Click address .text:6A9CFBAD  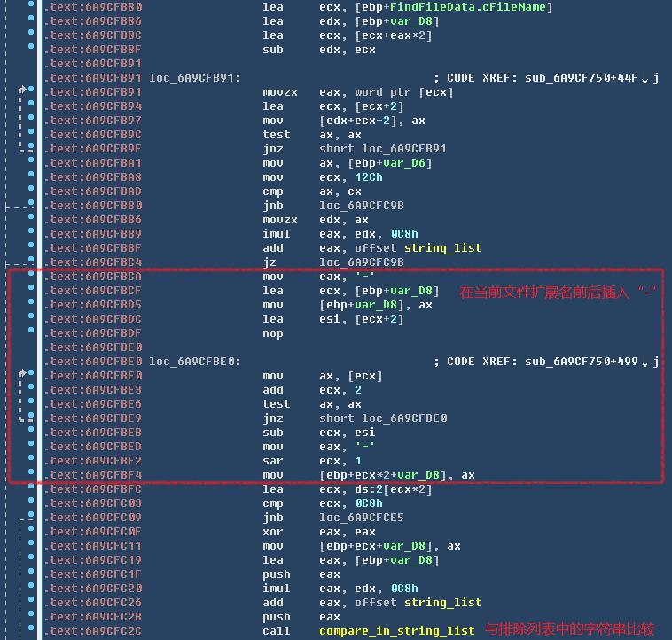(93, 191)
